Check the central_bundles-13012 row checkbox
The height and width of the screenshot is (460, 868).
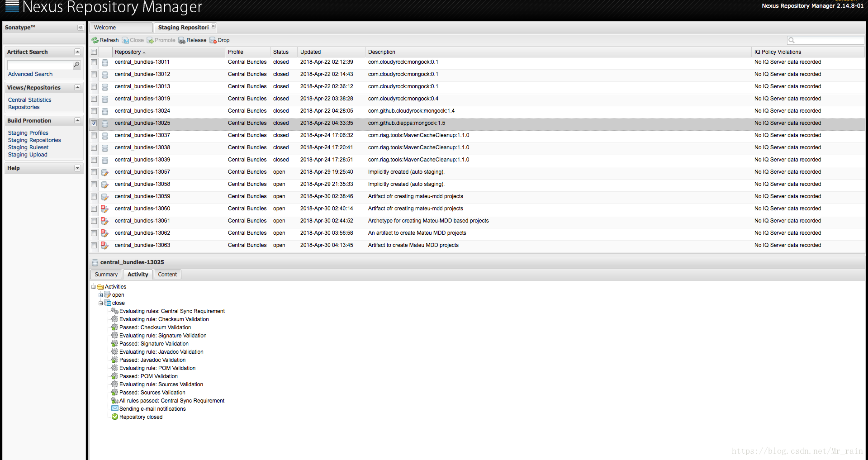click(94, 74)
